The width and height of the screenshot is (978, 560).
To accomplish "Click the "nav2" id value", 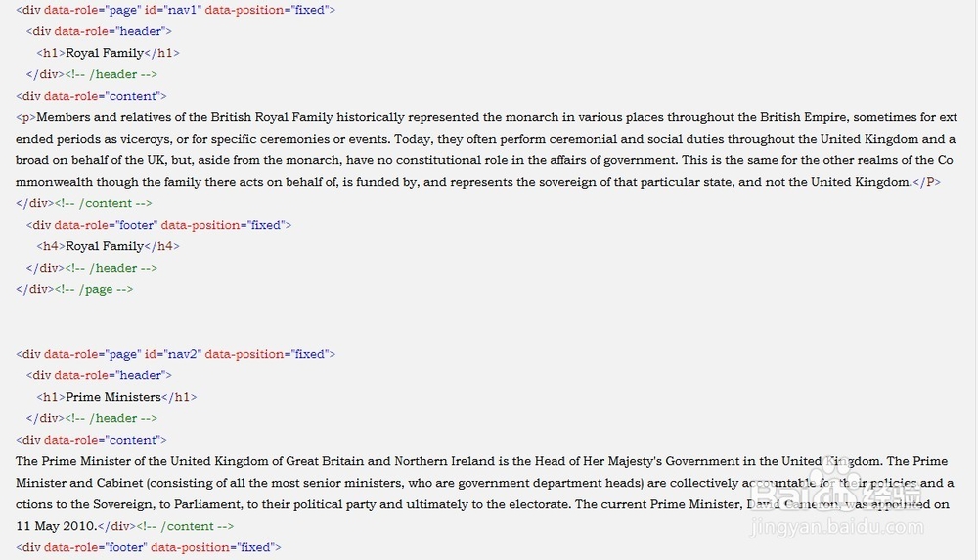I will (183, 354).
